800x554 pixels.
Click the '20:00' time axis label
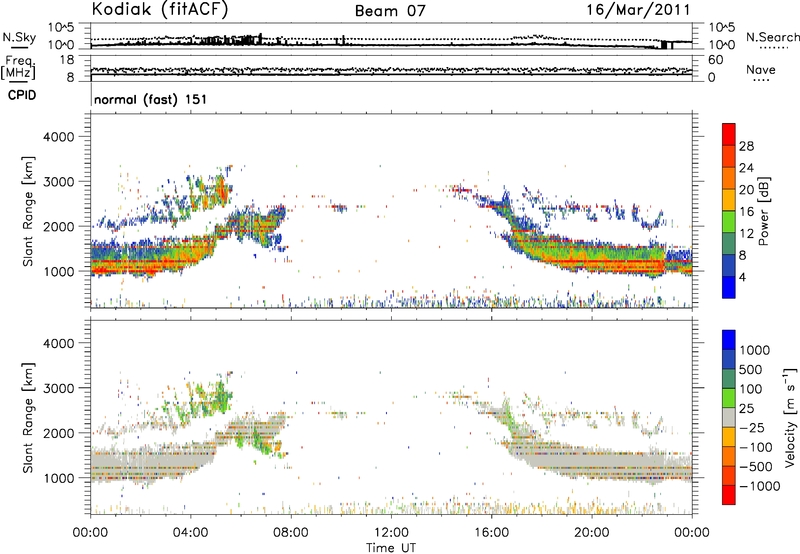click(x=592, y=533)
